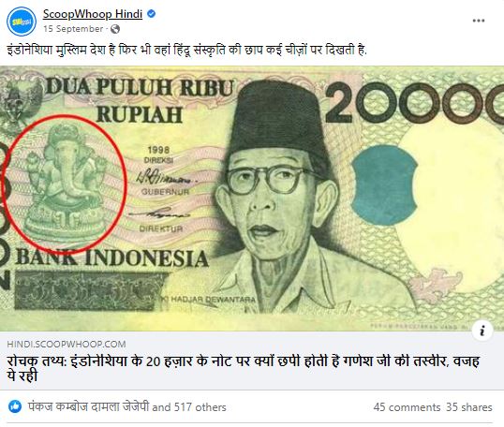The height and width of the screenshot is (427, 504).
Task: Click the Garuda emblem on the banknote
Action: [20, 101]
